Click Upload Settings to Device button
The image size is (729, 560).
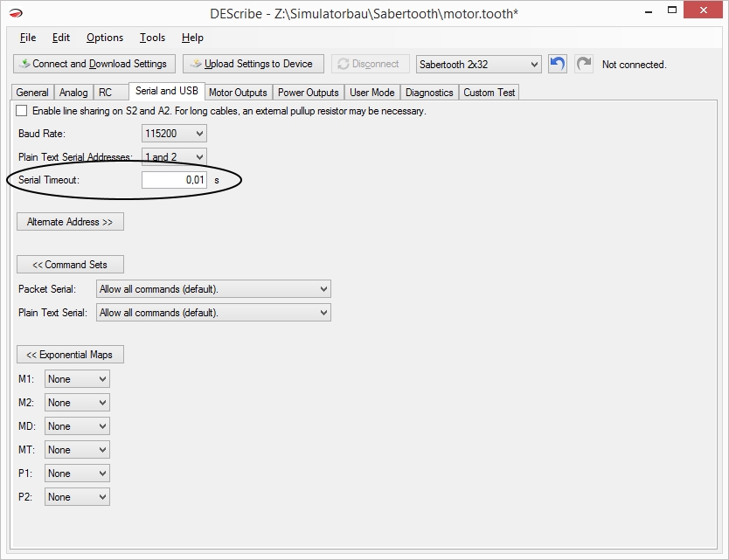253,64
